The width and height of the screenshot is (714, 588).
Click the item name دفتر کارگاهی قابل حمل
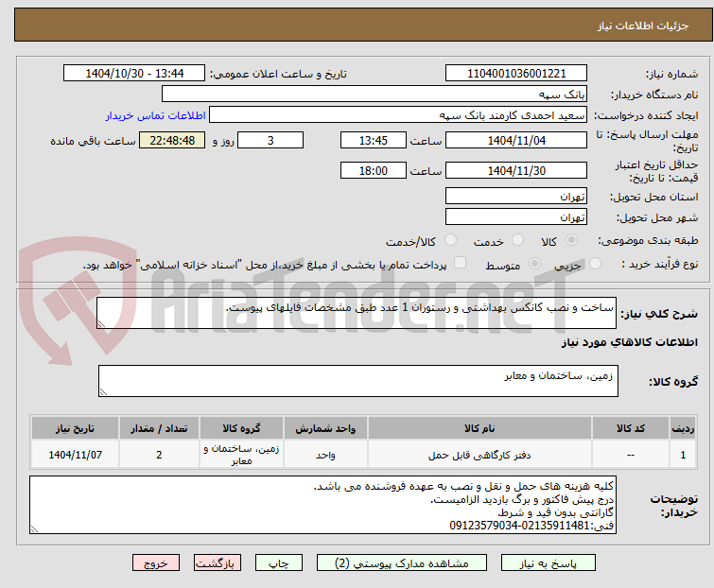coord(479,455)
